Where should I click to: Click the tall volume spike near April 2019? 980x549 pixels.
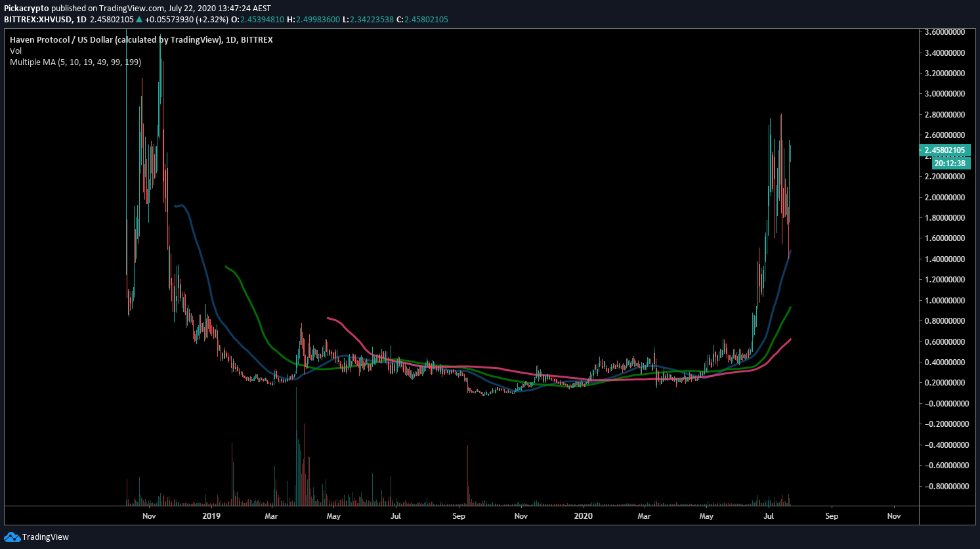pos(296,447)
